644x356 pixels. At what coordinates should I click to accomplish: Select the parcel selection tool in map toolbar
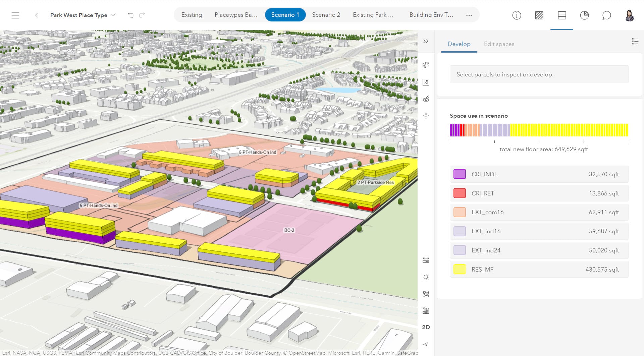click(x=426, y=65)
